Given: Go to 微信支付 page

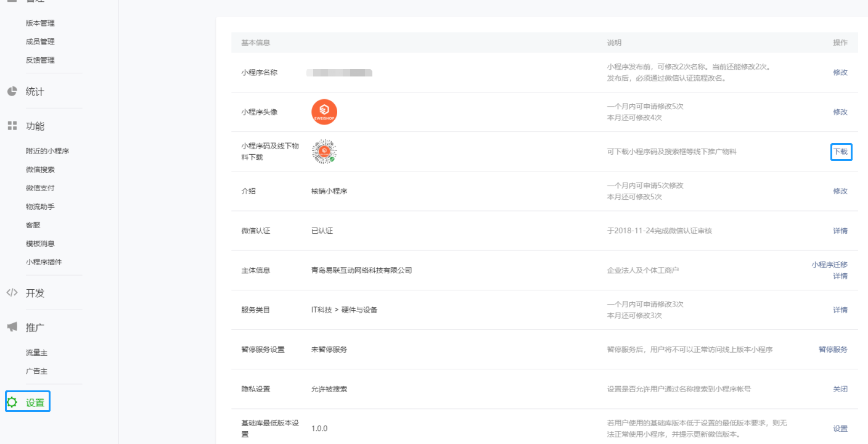Looking at the screenshot, I should click(40, 188).
